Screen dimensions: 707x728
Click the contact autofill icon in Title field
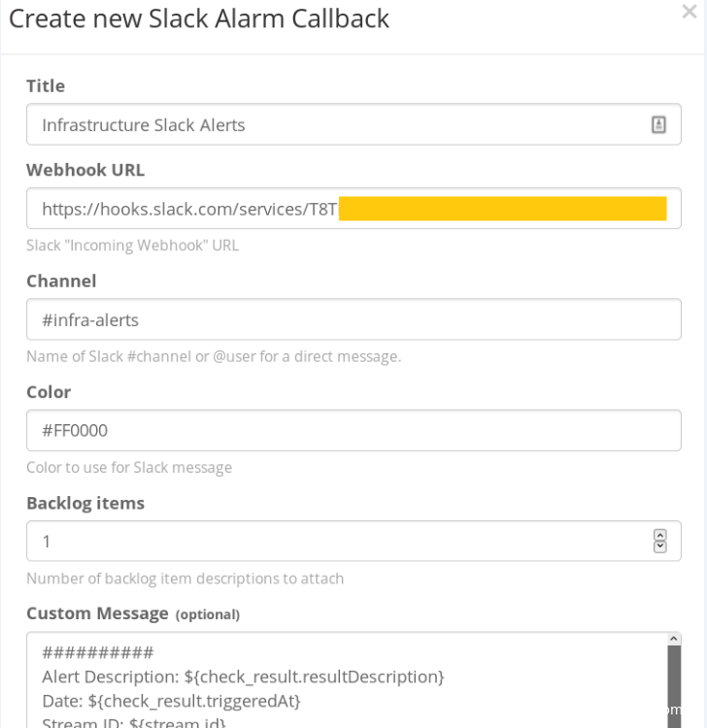pos(657,124)
